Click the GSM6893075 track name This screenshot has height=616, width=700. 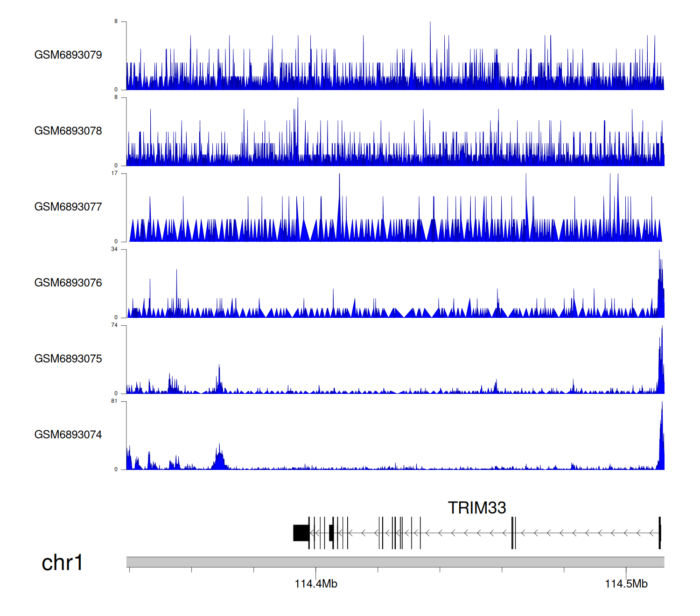click(68, 359)
